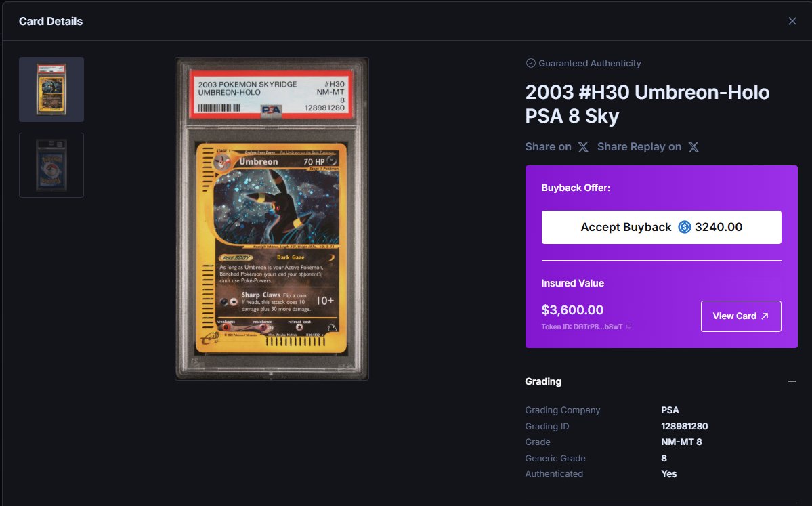
Task: Click the arrow icon on View Card
Action: (x=765, y=316)
